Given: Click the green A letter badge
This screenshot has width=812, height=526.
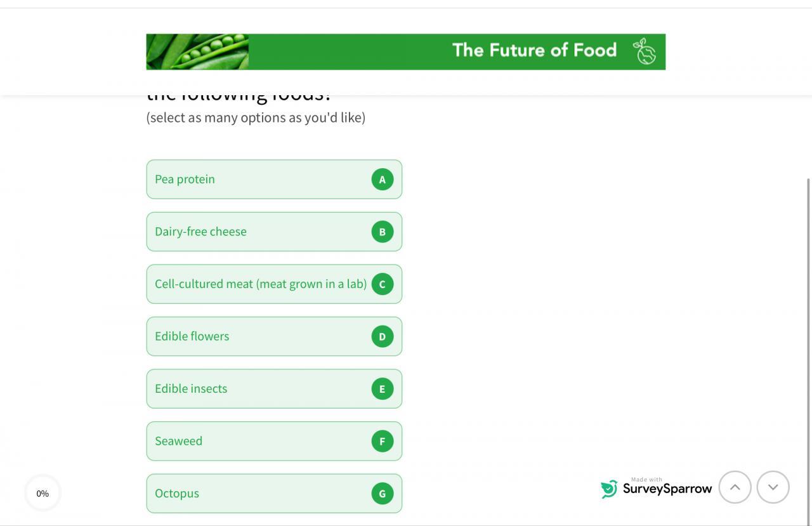Looking at the screenshot, I should pos(383,180).
